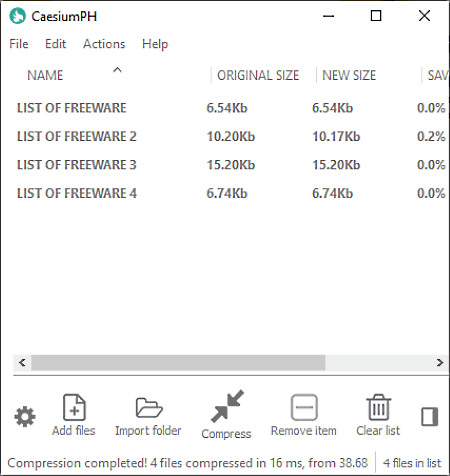
Task: Empty the list with the Clear list trash icon
Action: coord(378,407)
